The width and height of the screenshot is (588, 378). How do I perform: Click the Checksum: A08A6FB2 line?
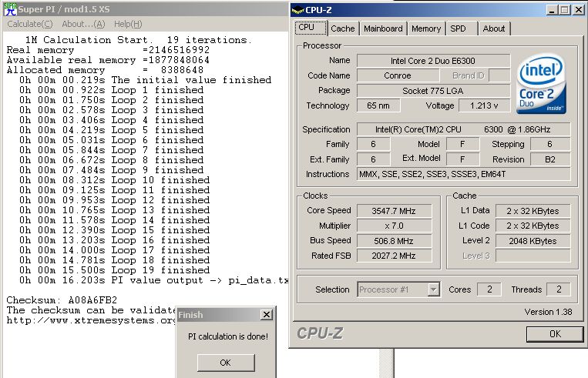[62, 300]
